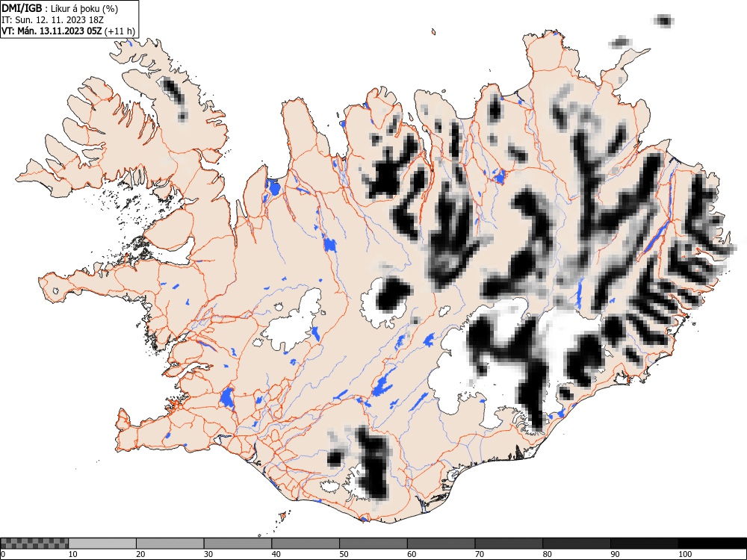Screen dimensions: 747x560
Task: Click the 80–90% near-black legend swatch
Action: 577,544
